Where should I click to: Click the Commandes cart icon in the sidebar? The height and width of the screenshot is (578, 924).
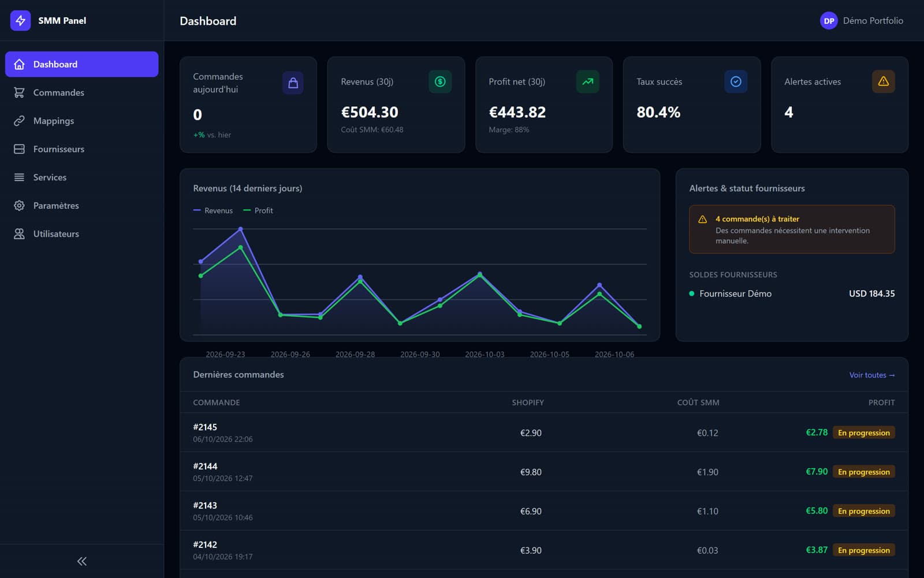tap(19, 92)
